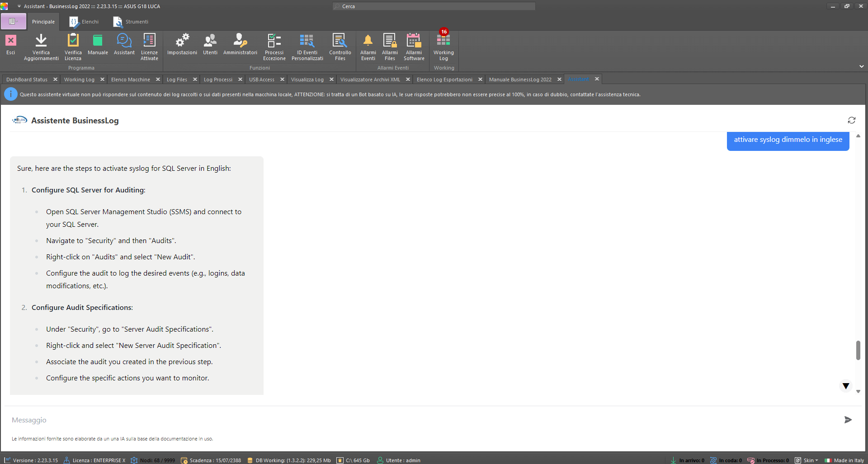
Task: Click In coda status icon
Action: pyautogui.click(x=713, y=460)
